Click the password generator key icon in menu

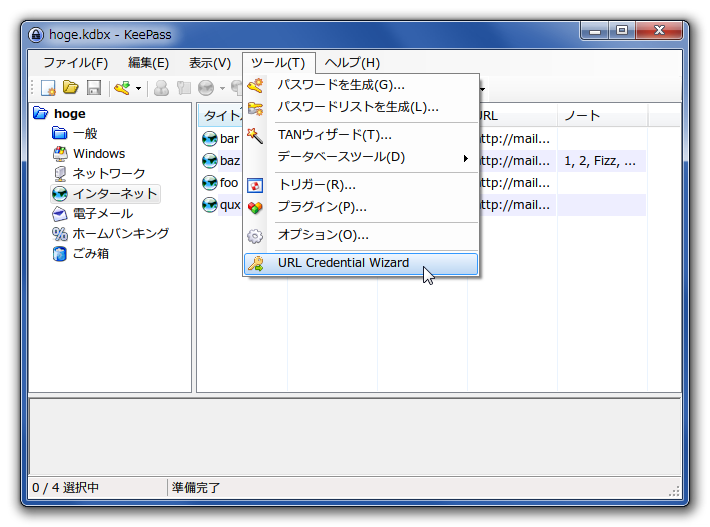coord(255,85)
